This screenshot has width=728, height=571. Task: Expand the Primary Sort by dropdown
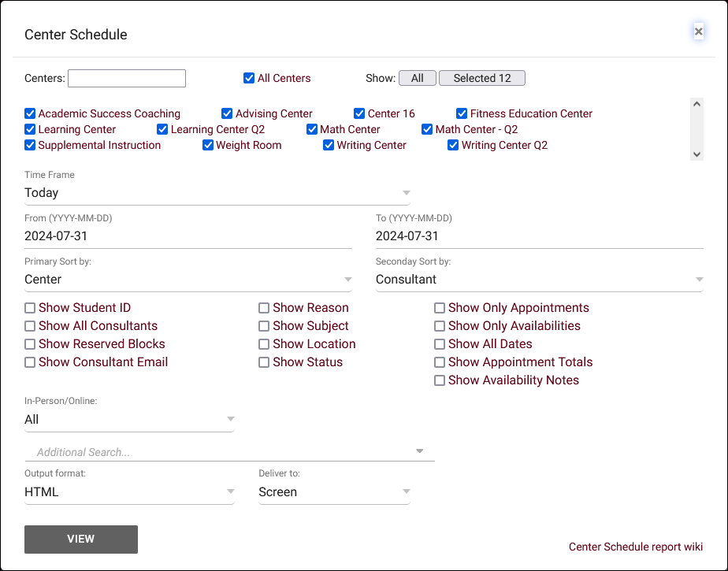(188, 280)
